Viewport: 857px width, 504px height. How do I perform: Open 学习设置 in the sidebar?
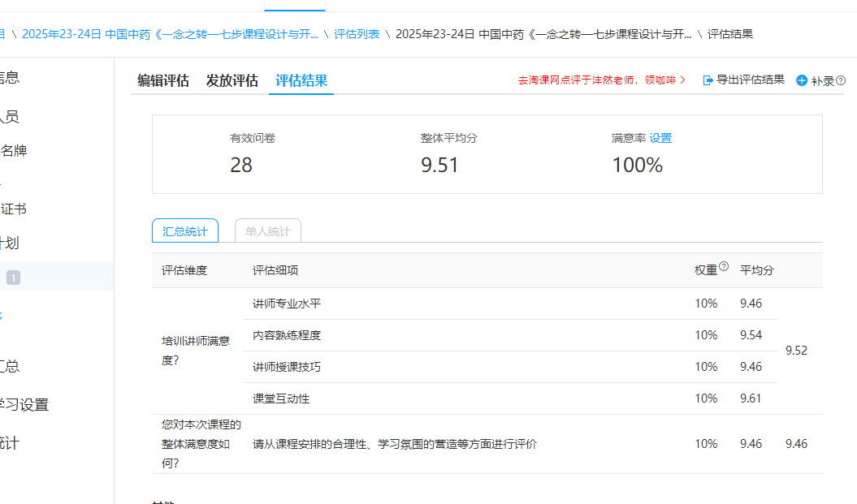[24, 404]
